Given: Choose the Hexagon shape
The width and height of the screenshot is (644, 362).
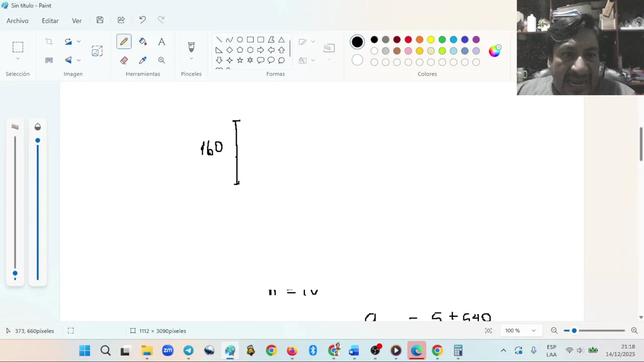Looking at the screenshot, I should coord(250,50).
